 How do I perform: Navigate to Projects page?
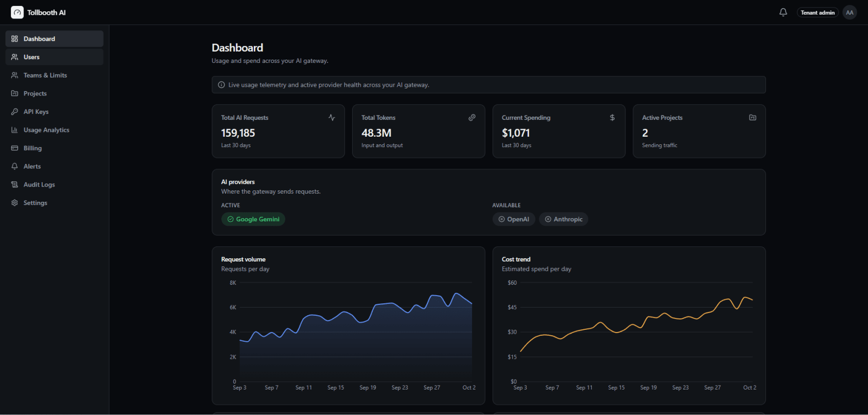(54, 93)
